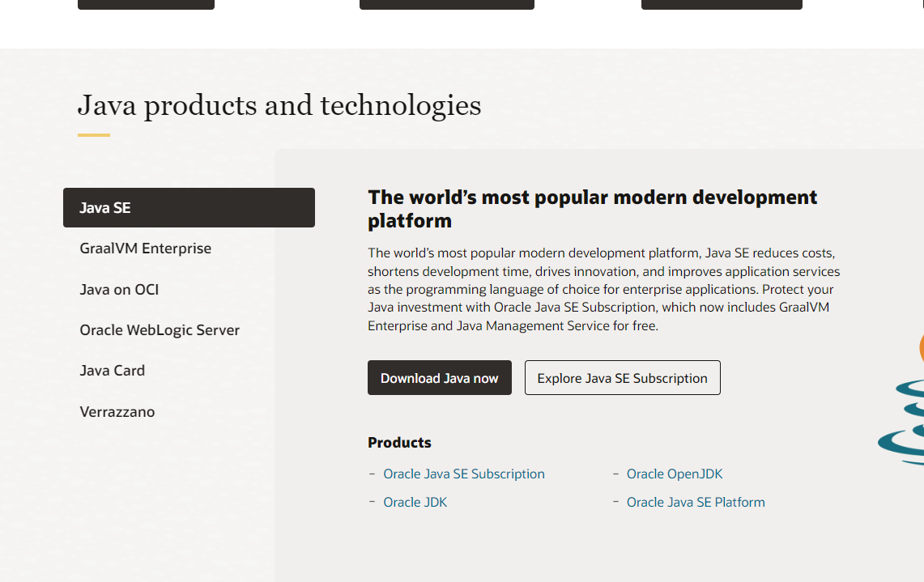Open the Java on OCI tab
Image resolution: width=924 pixels, height=582 pixels.
(119, 289)
